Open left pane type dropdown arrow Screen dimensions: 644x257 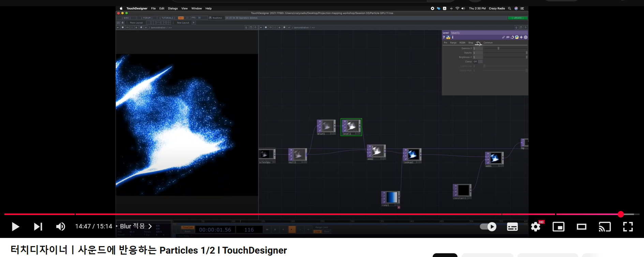point(118,28)
